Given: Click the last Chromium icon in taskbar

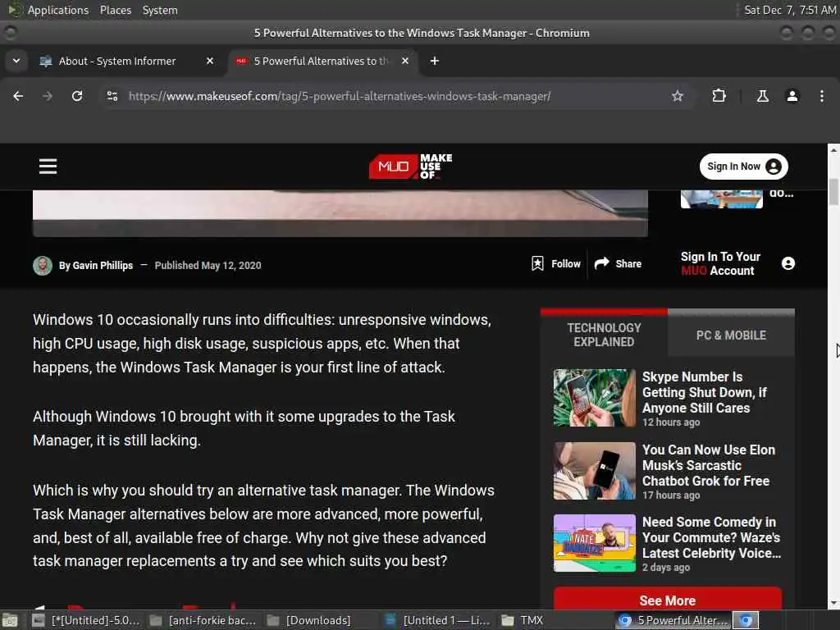Looking at the screenshot, I should pyautogui.click(x=746, y=620).
